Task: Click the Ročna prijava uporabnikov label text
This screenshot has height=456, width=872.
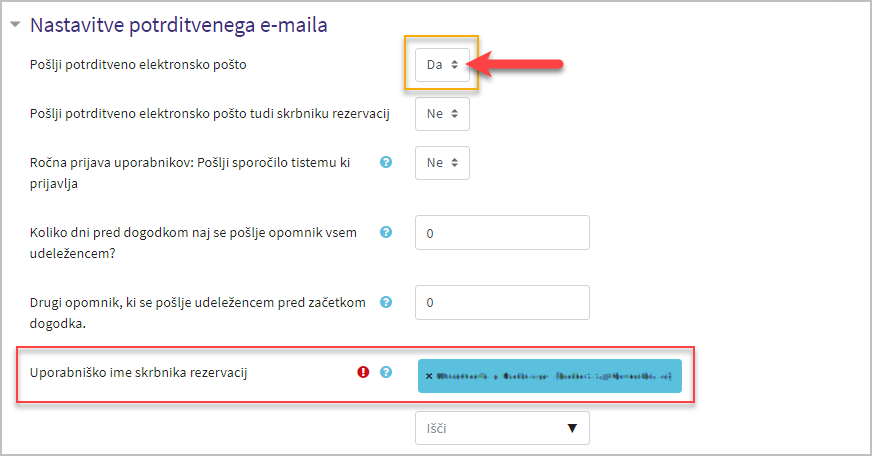Action: click(190, 172)
